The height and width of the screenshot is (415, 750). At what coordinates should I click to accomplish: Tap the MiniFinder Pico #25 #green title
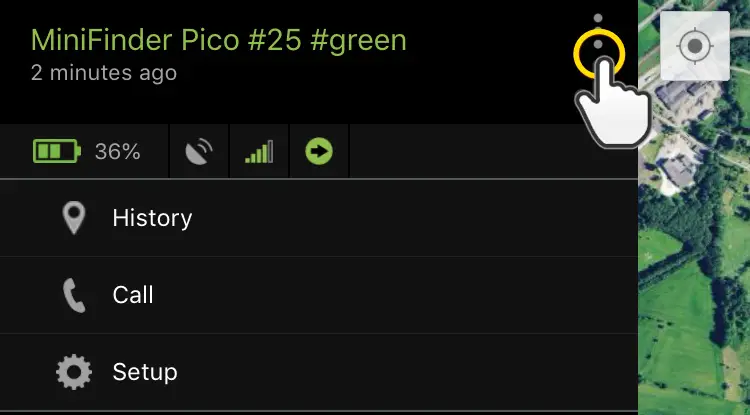coord(219,40)
